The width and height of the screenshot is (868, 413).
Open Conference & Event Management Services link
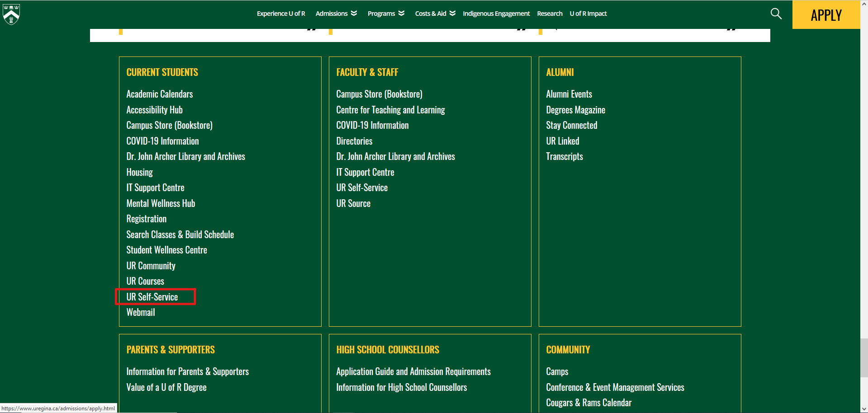(615, 387)
